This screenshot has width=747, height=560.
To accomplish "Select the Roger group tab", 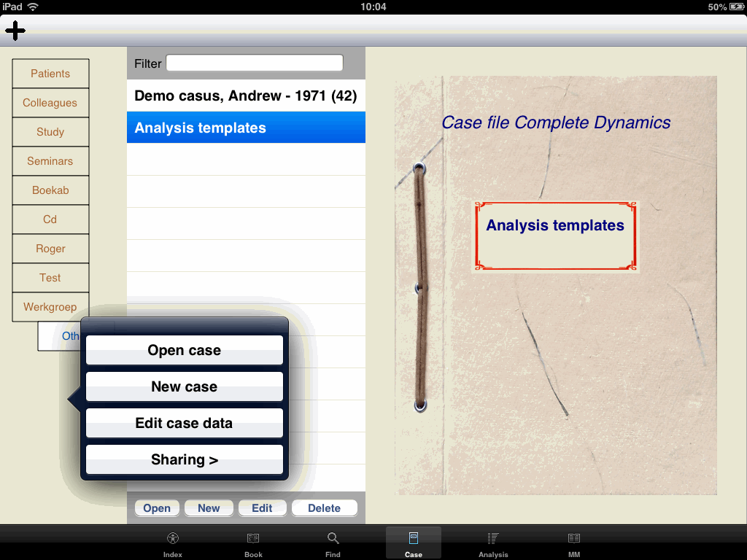I will coord(50,249).
